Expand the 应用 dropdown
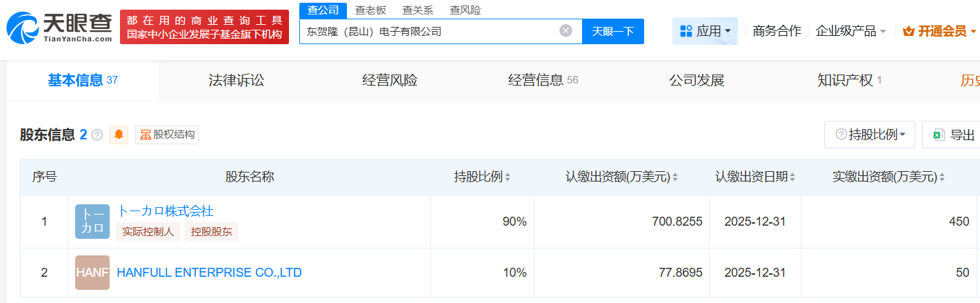The height and width of the screenshot is (303, 980). click(x=705, y=31)
